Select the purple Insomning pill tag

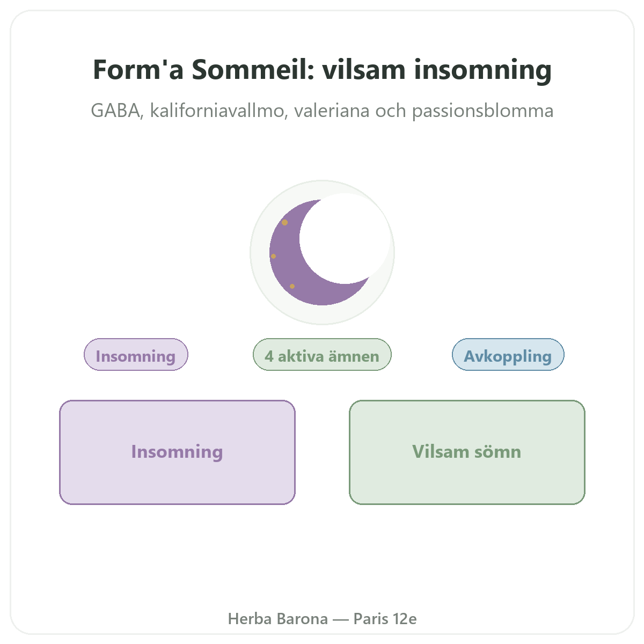click(x=136, y=354)
